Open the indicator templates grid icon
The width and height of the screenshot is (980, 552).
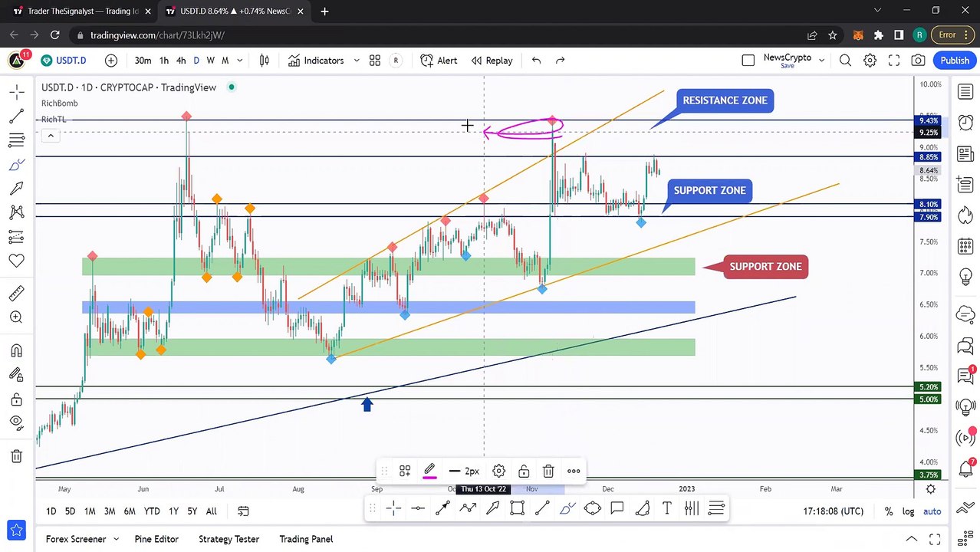(375, 61)
